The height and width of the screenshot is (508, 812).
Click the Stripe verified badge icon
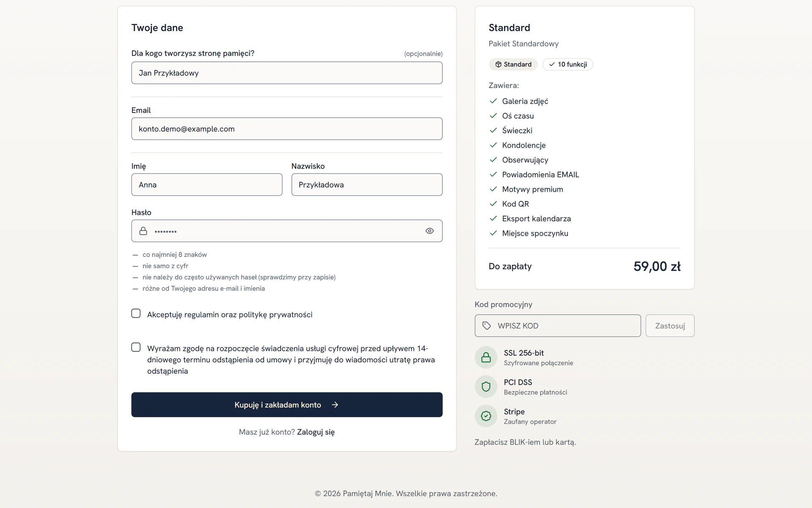(x=486, y=416)
